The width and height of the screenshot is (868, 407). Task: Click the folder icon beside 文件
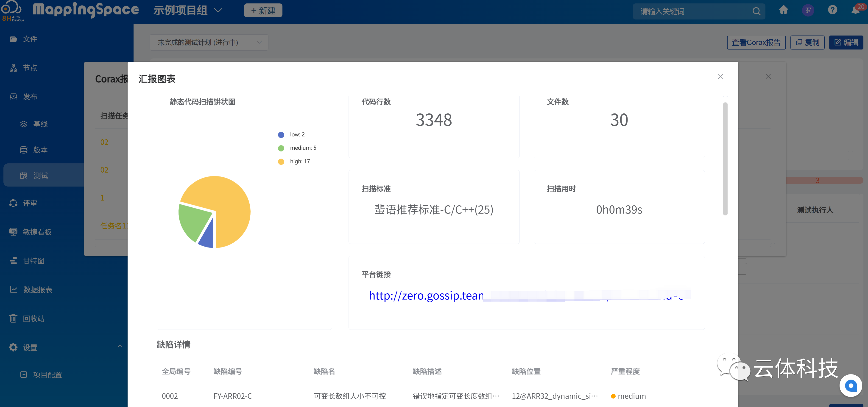coord(13,39)
